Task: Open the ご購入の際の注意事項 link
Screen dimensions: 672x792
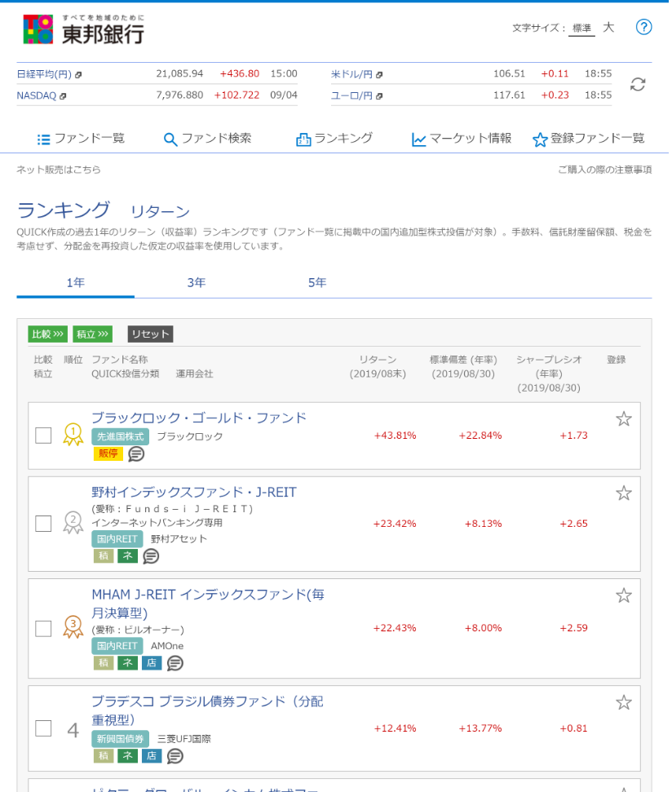Action: [605, 170]
